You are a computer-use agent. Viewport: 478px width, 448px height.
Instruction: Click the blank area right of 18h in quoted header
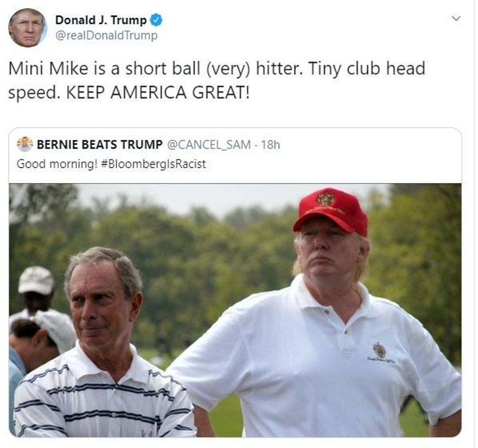369,145
